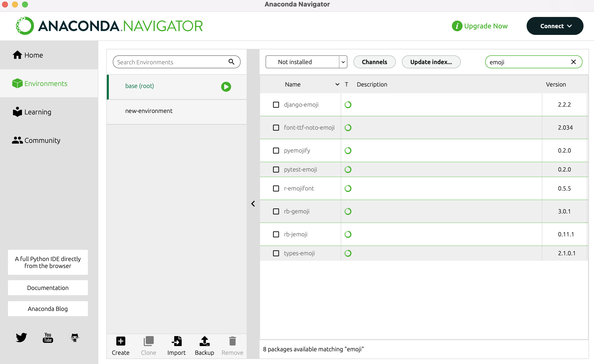594x364 pixels.
Task: Click the Anaconda Navigator logo
Action: pos(109,26)
